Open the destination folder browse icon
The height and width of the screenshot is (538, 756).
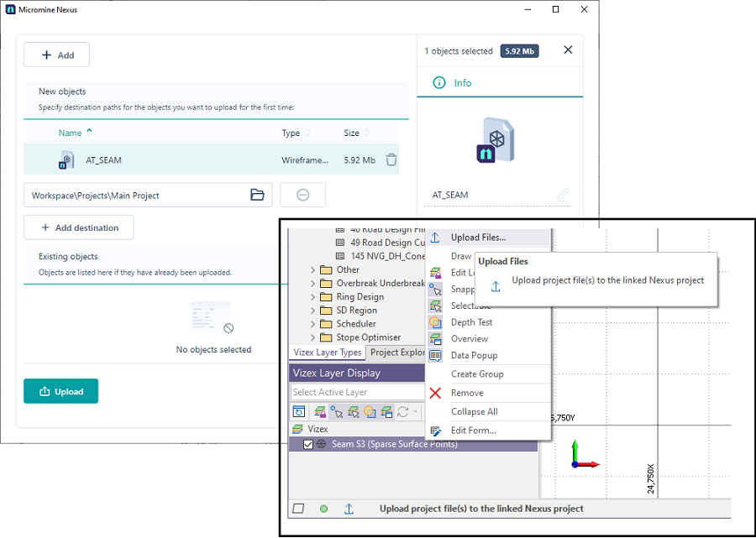(x=258, y=195)
